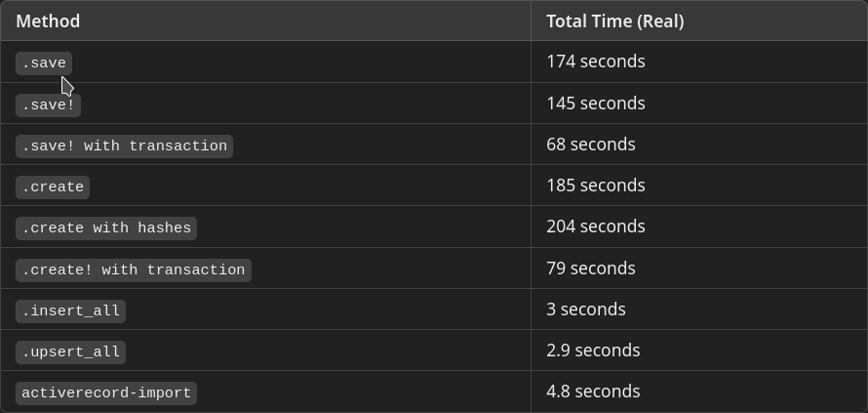Click the .upsert_all code label

(70, 351)
